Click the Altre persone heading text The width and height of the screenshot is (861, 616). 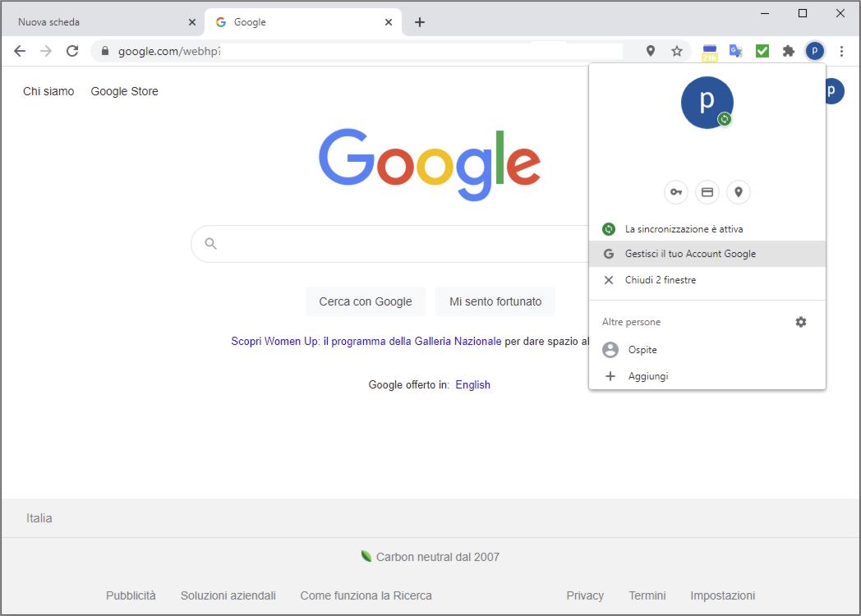[x=632, y=322]
